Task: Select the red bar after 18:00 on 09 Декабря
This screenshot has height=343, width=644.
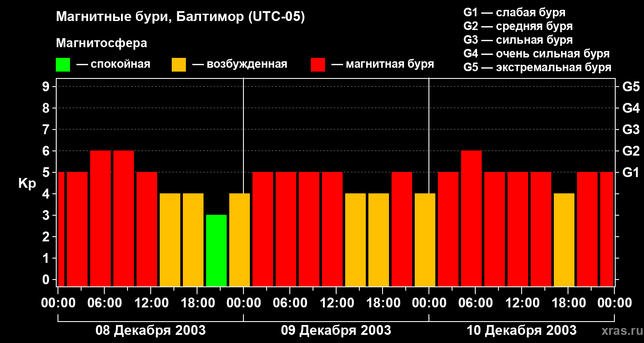Action: click(402, 229)
